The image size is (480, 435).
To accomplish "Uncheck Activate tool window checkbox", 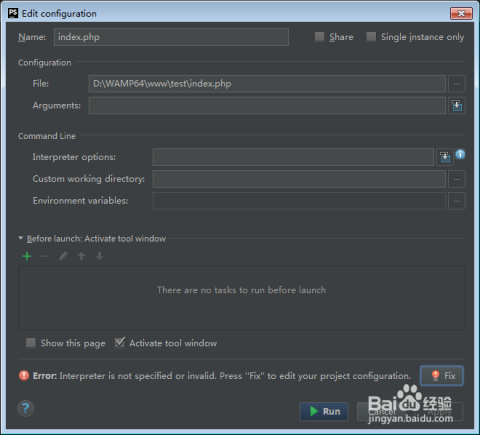I will pos(120,342).
